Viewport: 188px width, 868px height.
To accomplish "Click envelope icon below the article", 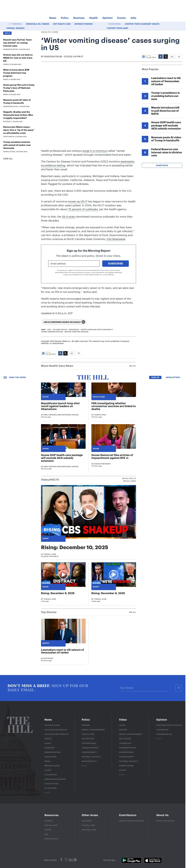I will point(79,353).
